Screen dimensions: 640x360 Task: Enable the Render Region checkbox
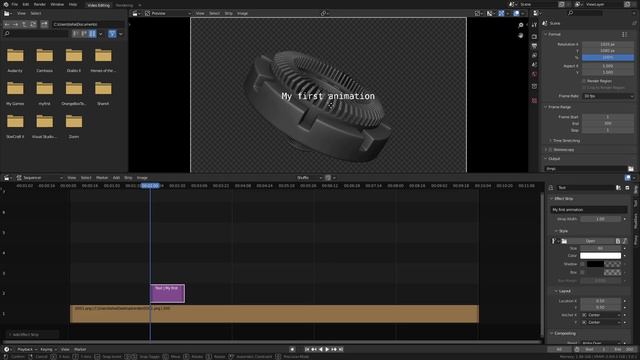click(x=584, y=81)
